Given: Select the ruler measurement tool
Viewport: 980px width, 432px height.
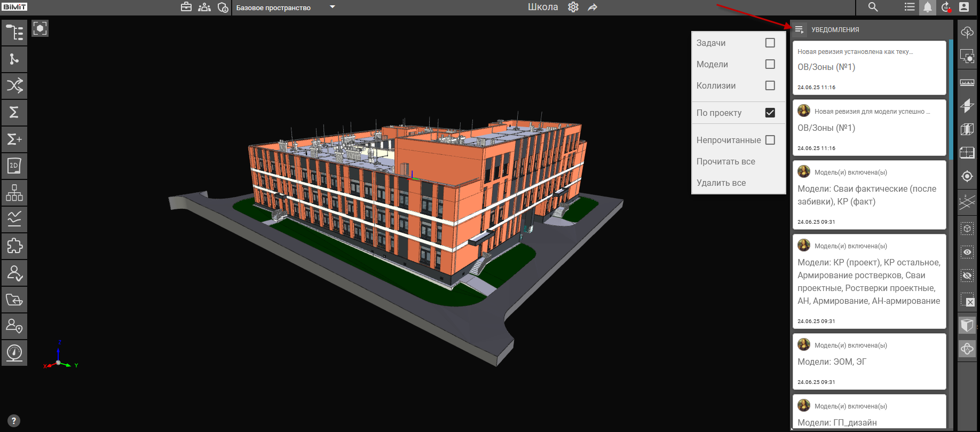Looking at the screenshot, I should click(x=967, y=83).
